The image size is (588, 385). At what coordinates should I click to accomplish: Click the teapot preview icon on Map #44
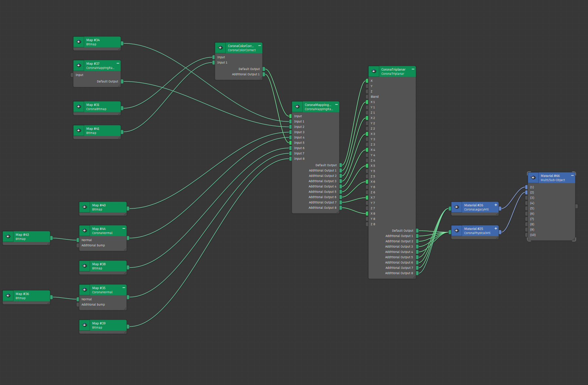point(84,231)
